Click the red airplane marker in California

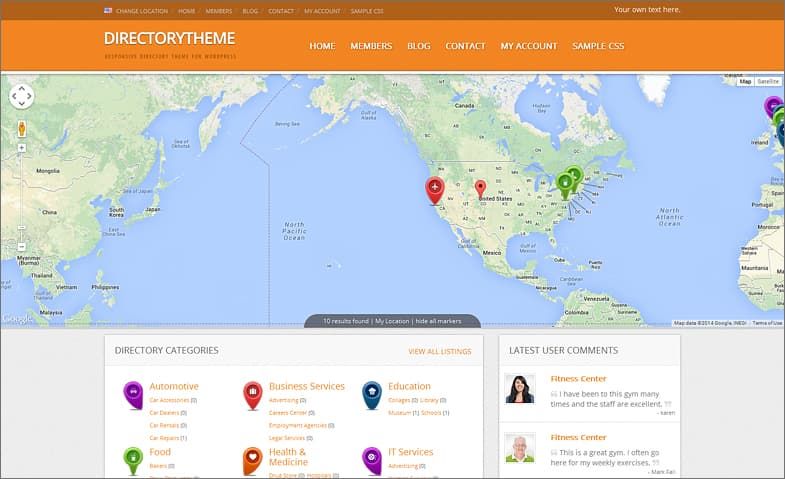coord(435,190)
